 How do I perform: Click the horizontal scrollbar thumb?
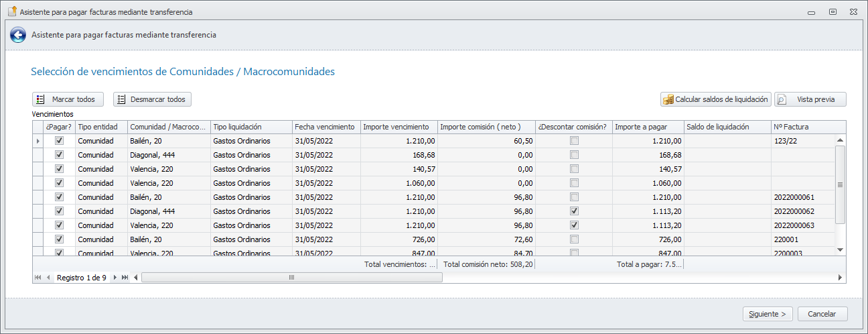[291, 278]
